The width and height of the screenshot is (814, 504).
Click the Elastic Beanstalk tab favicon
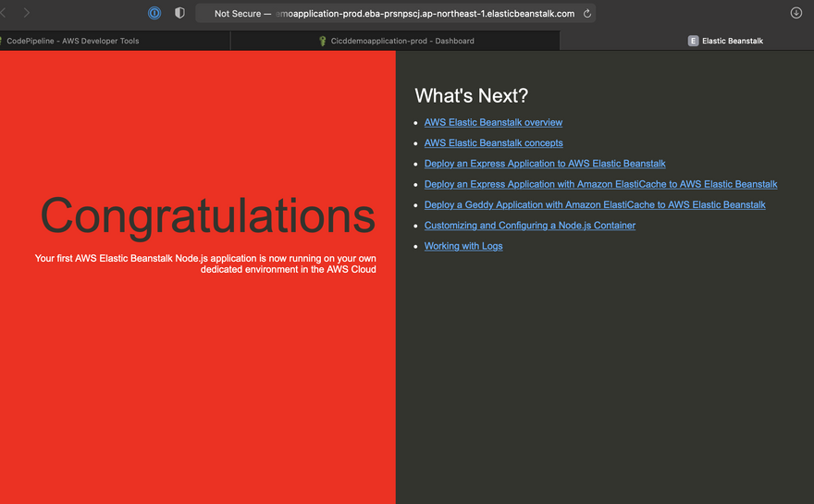click(x=693, y=41)
